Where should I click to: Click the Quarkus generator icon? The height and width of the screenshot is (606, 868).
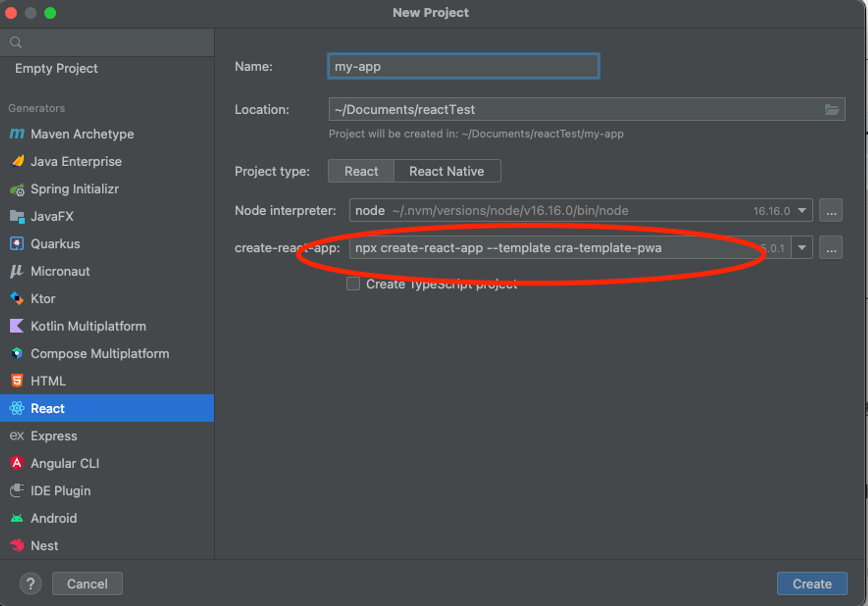17,244
